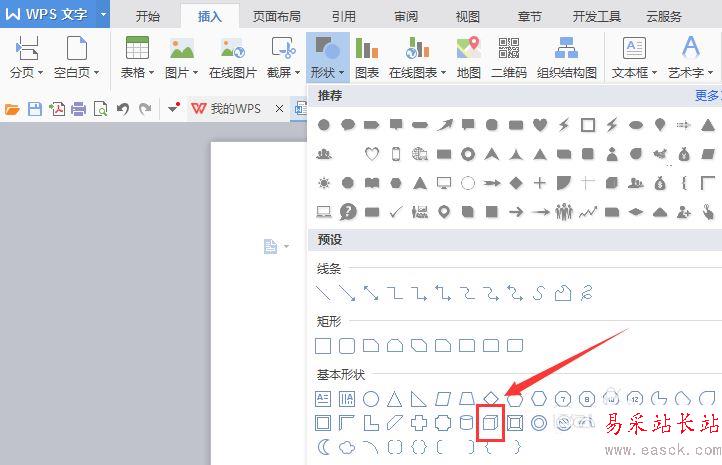Print the document with printer icon
Image resolution: width=722 pixels, height=465 pixels.
coord(79,109)
